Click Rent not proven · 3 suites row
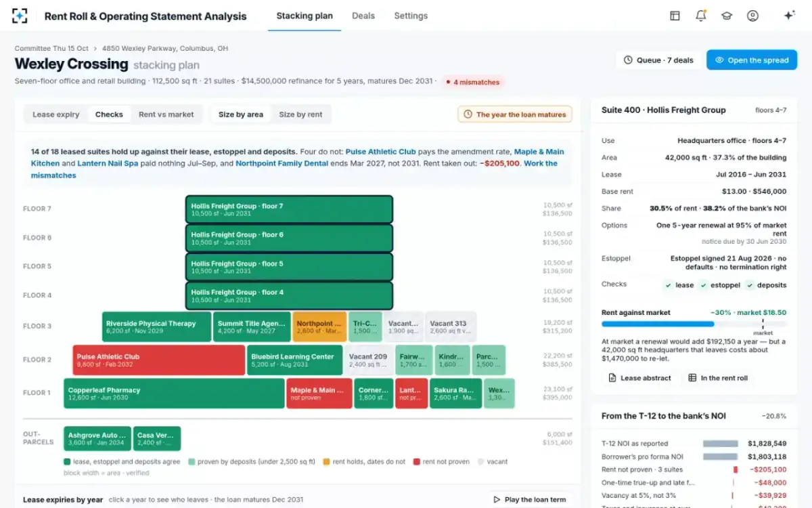Viewport: 812px width, 508px height. tap(694, 469)
